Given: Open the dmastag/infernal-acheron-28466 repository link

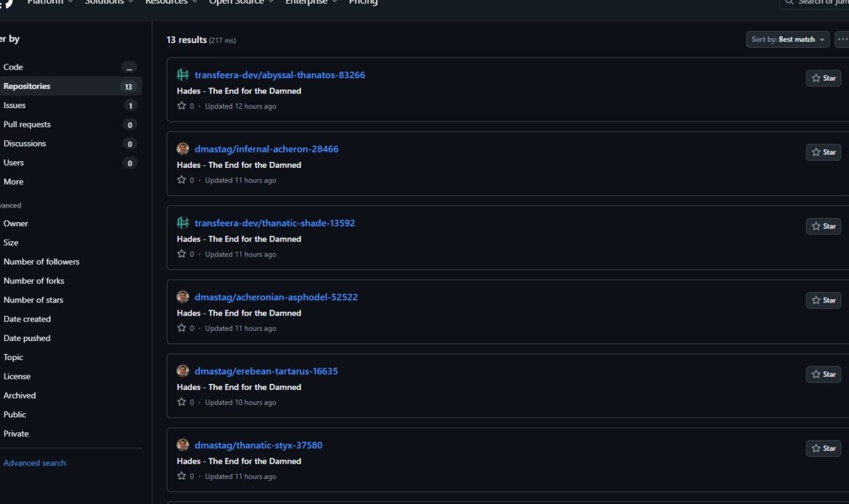Looking at the screenshot, I should click(267, 149).
